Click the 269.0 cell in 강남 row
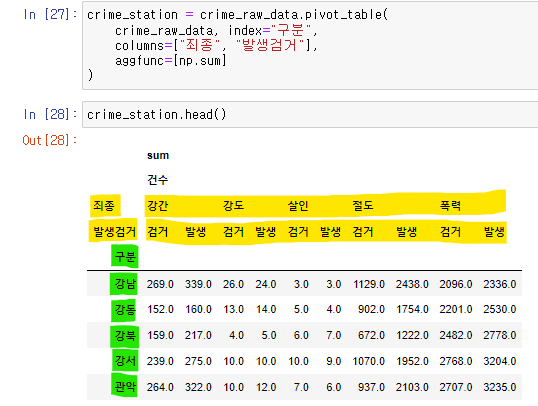This screenshot has height=406, width=538. [160, 284]
